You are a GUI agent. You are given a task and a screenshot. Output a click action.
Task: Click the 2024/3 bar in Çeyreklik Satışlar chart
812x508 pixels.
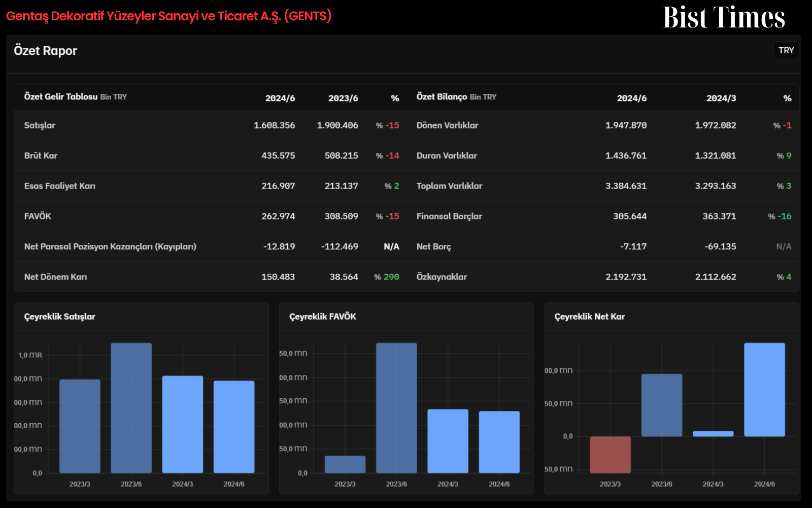coord(183,424)
